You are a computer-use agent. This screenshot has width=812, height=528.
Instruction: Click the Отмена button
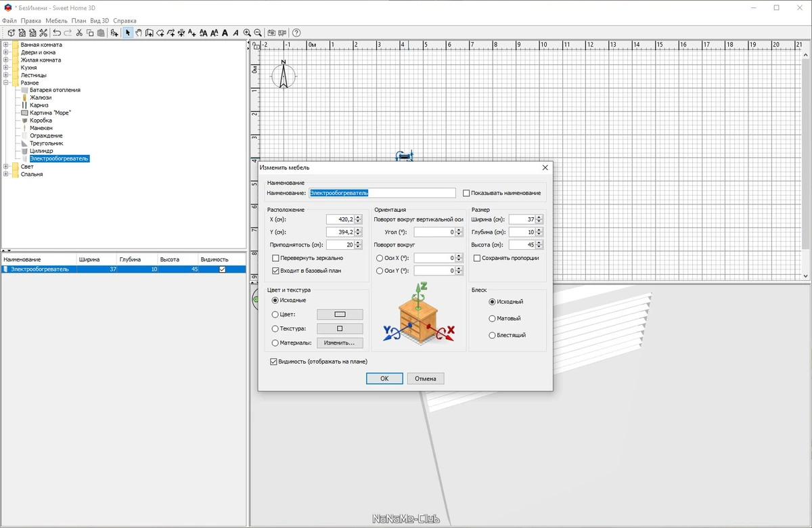point(426,378)
